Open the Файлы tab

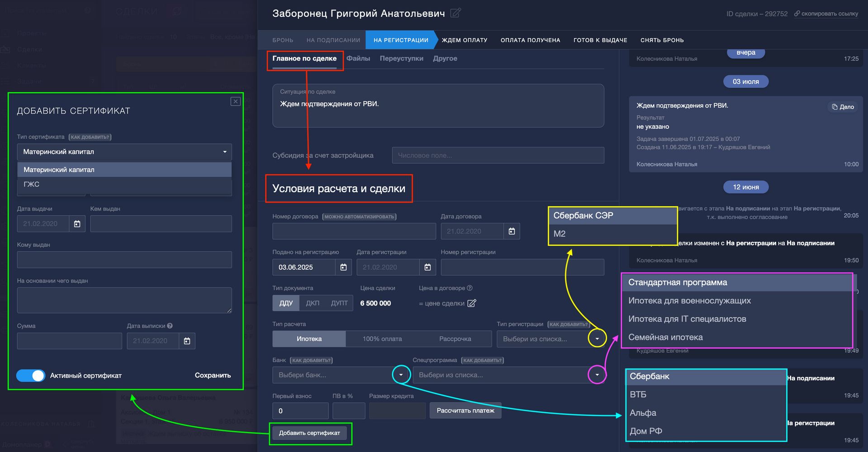[358, 59]
